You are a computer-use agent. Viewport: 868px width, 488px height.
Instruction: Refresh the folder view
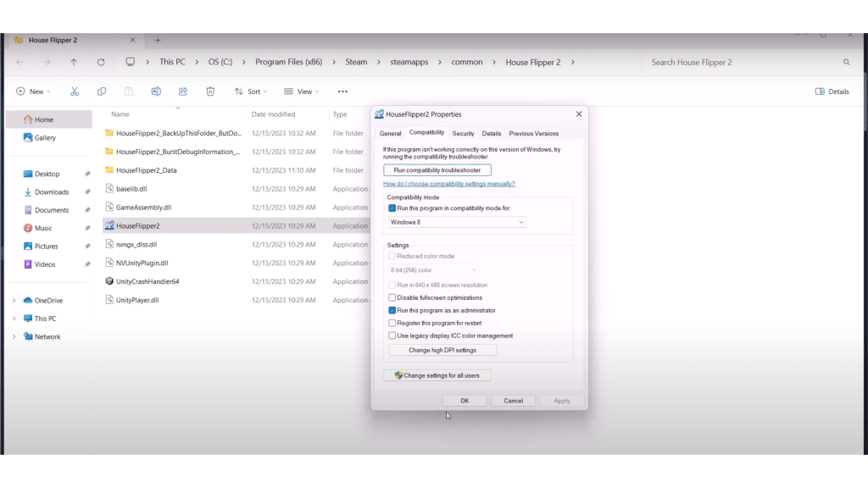point(101,62)
